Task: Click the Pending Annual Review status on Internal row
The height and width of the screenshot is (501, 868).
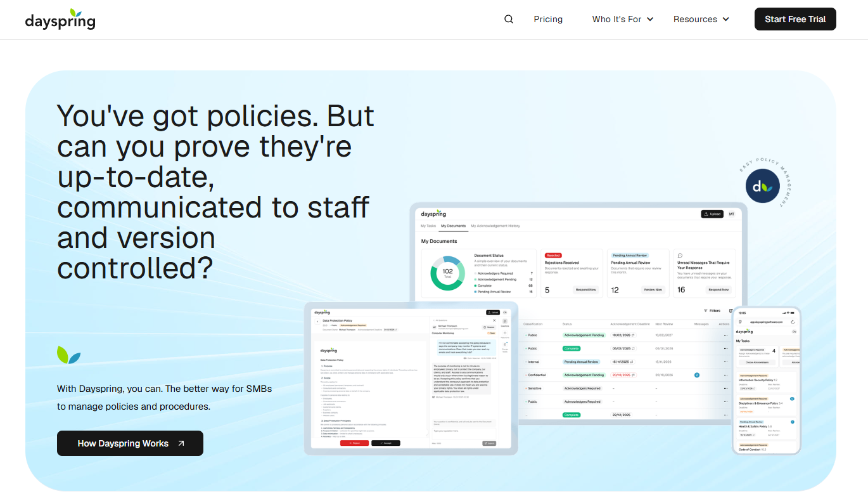Action: click(582, 361)
